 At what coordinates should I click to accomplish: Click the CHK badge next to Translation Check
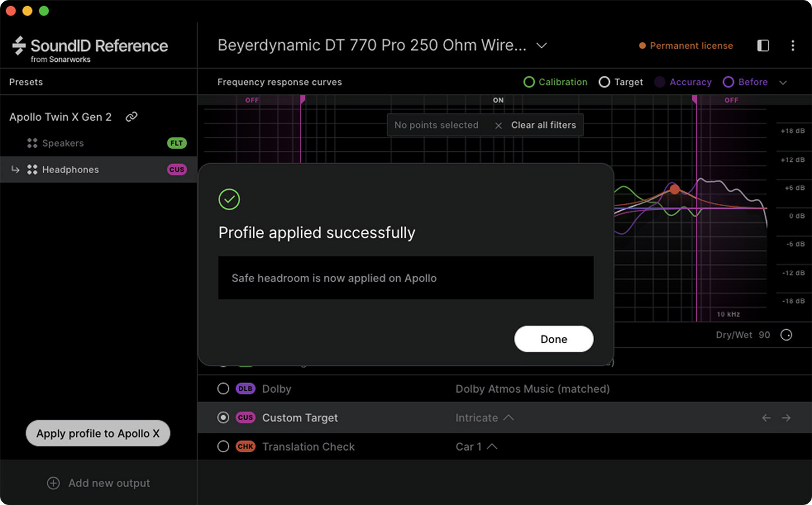[245, 446]
